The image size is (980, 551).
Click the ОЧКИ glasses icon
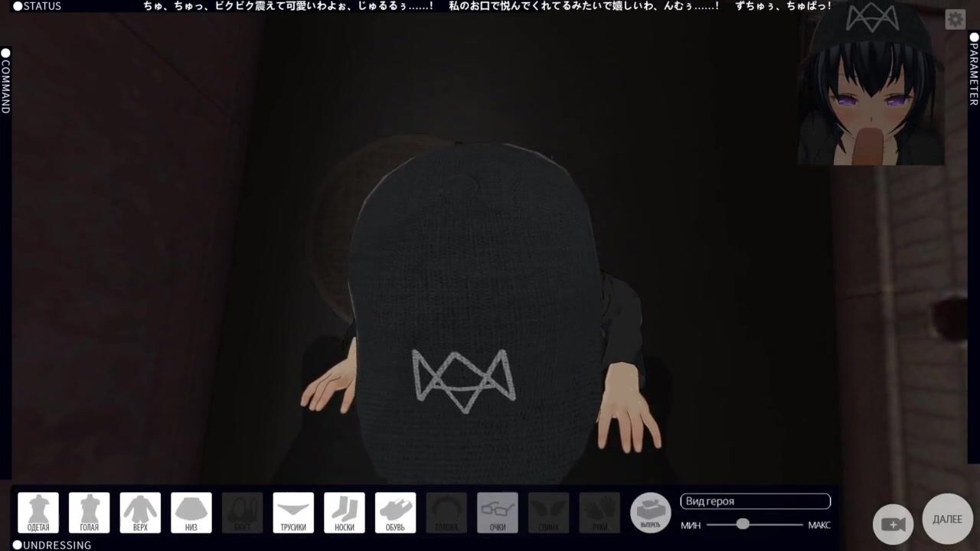pos(498,513)
